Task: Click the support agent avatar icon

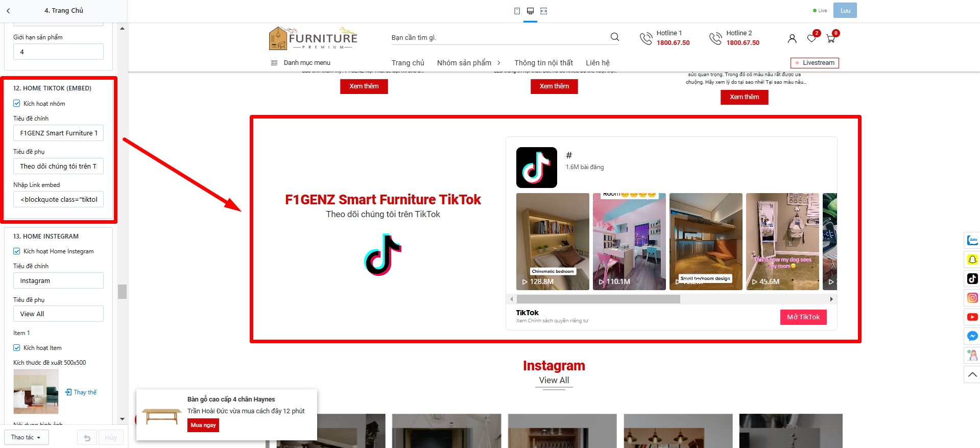Action: click(972, 355)
